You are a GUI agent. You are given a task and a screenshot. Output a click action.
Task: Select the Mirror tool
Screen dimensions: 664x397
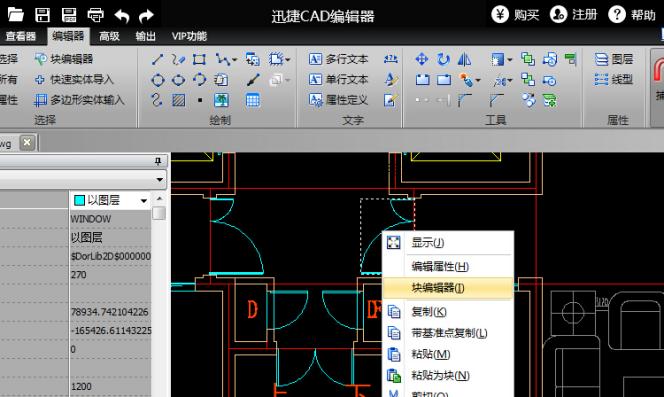pos(465,59)
